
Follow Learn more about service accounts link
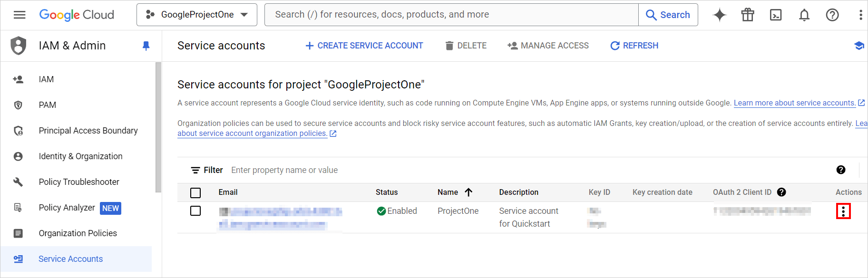tap(795, 103)
